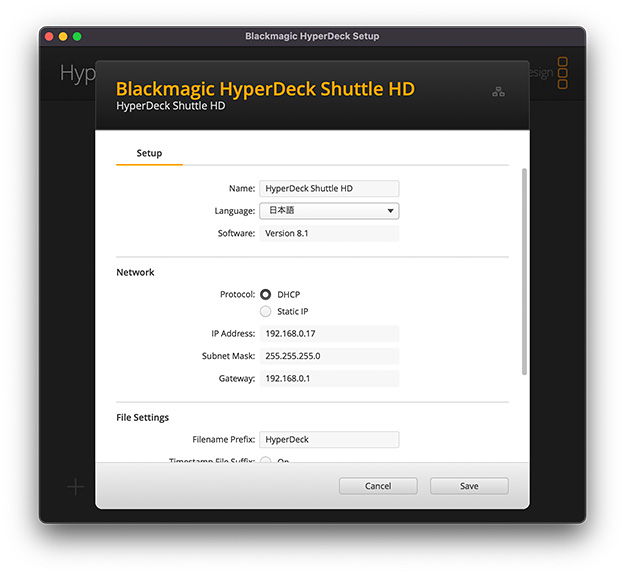
Task: Save the HyperDeck settings
Action: pyautogui.click(x=469, y=486)
